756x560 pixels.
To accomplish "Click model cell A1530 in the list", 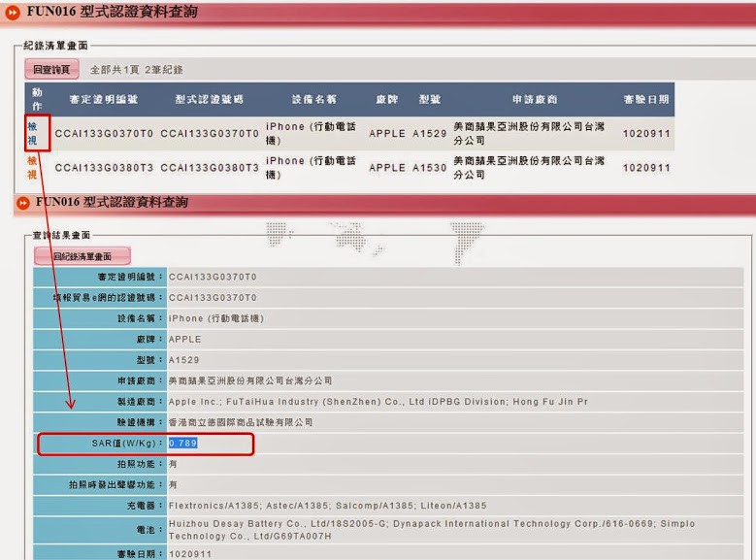I will [430, 168].
